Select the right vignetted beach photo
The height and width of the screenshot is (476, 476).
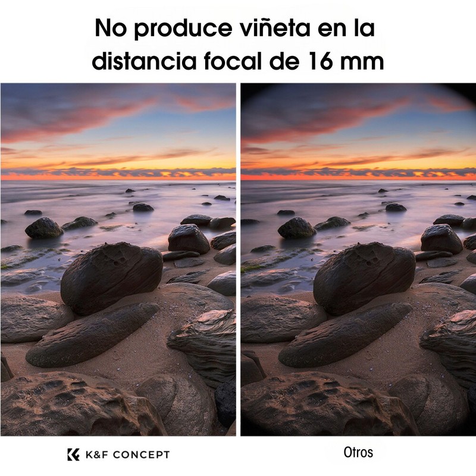point(358,259)
